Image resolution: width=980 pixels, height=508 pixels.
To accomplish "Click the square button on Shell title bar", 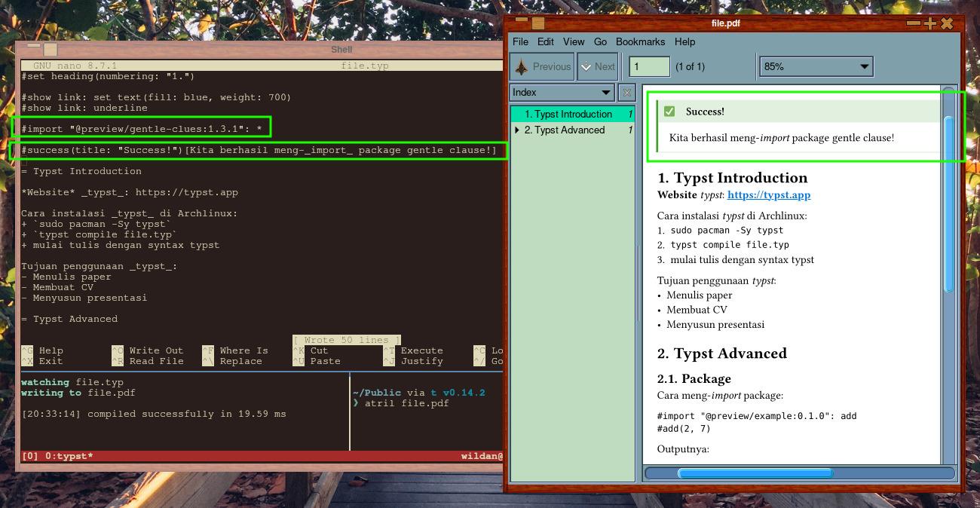I will coord(50,50).
